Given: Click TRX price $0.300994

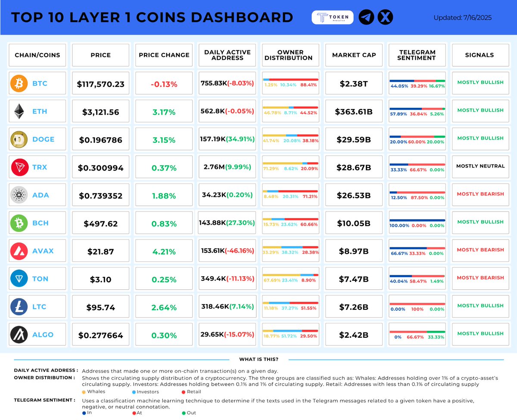Looking at the screenshot, I should point(100,168).
